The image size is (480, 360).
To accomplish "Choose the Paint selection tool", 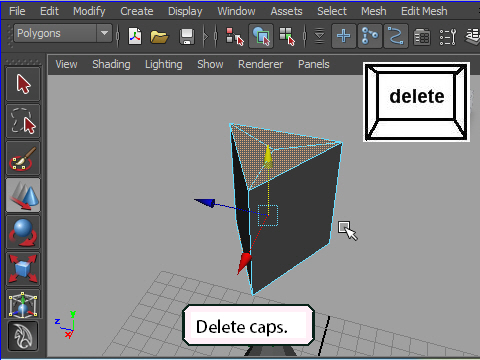I will (23, 158).
